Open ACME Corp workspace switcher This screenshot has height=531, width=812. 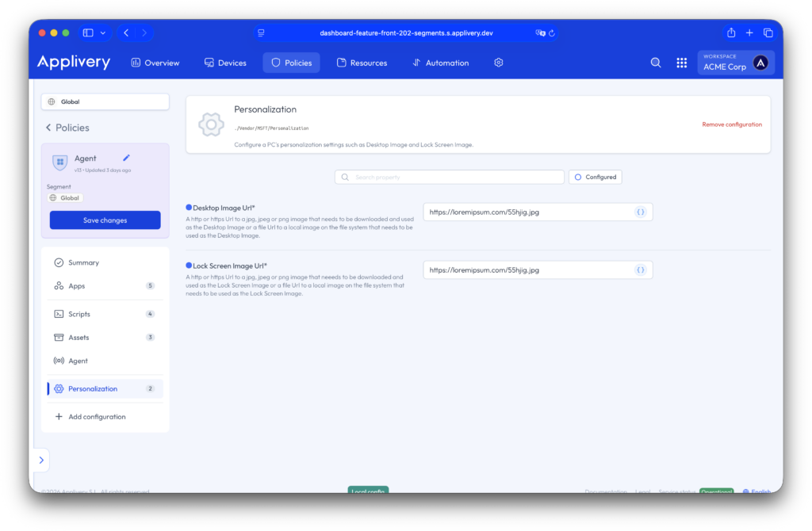(x=735, y=63)
